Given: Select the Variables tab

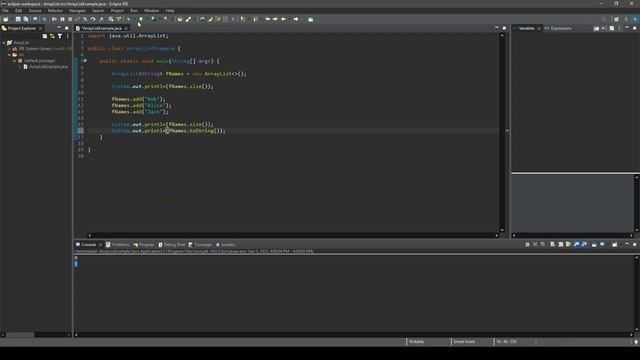Looking at the screenshot, I should pos(526,28).
